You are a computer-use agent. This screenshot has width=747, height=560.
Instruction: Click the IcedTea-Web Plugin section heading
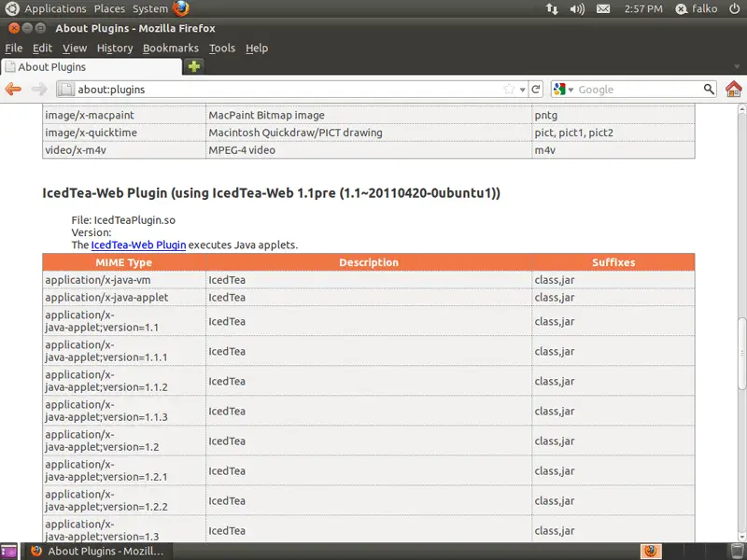(271, 193)
